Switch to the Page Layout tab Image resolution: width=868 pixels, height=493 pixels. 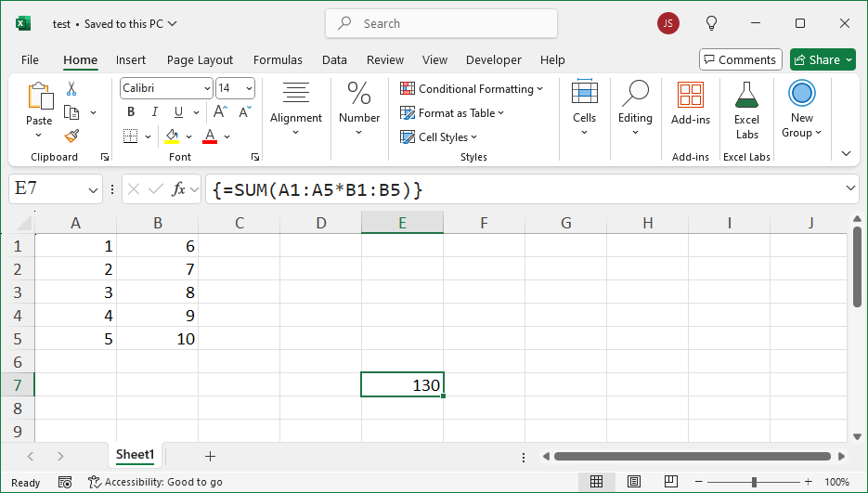[x=200, y=59]
